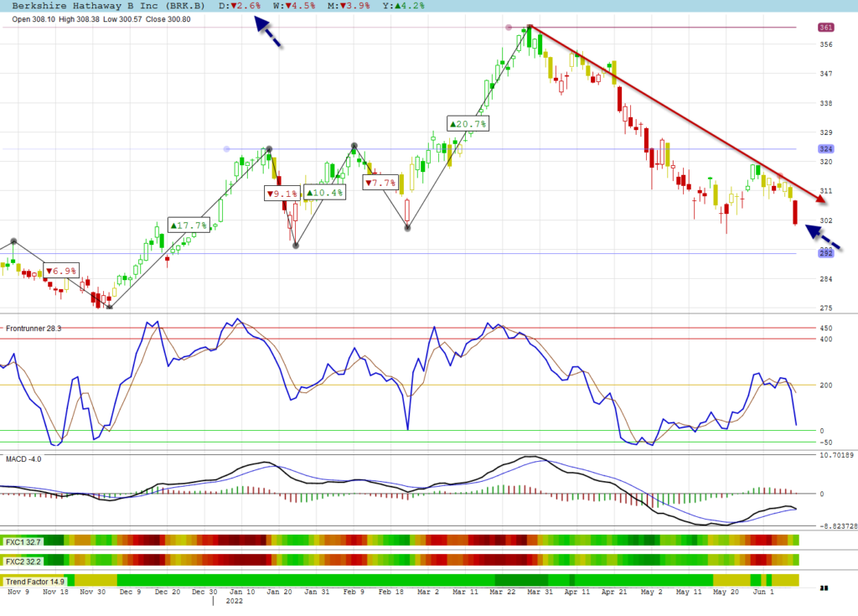Click the Feb 18 date label

[x=391, y=592]
